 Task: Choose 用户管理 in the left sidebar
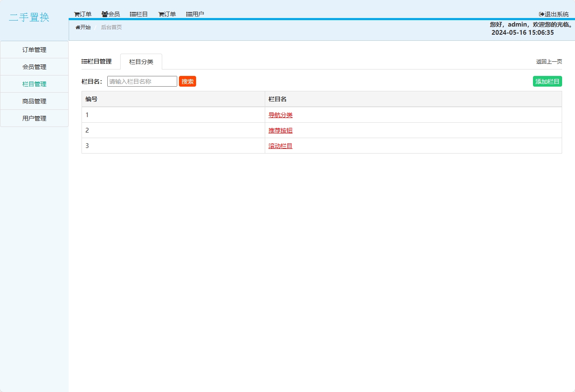click(x=34, y=118)
